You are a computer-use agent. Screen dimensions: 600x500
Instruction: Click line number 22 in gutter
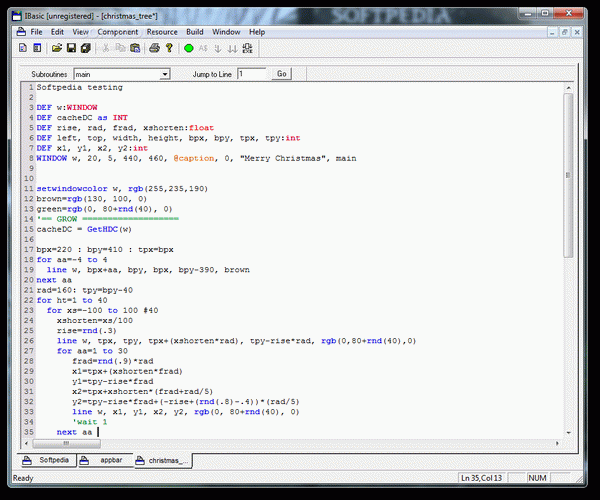[x=29, y=300]
